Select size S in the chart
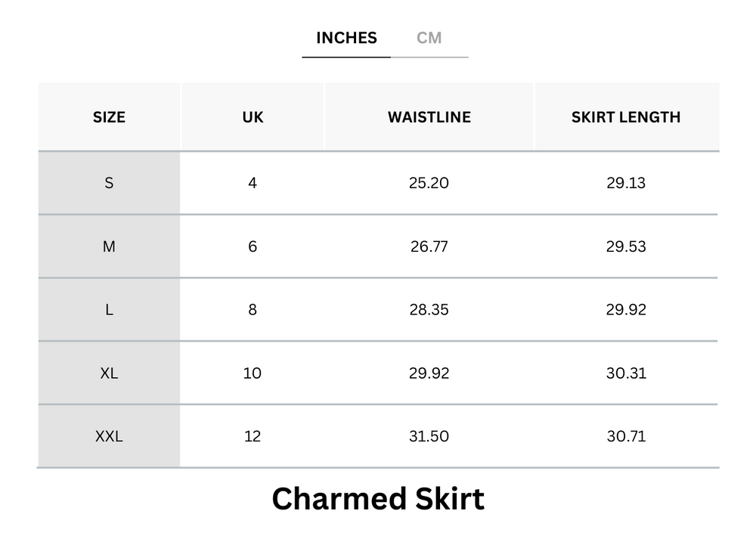Viewport: 756px width, 542px height. [x=109, y=182]
